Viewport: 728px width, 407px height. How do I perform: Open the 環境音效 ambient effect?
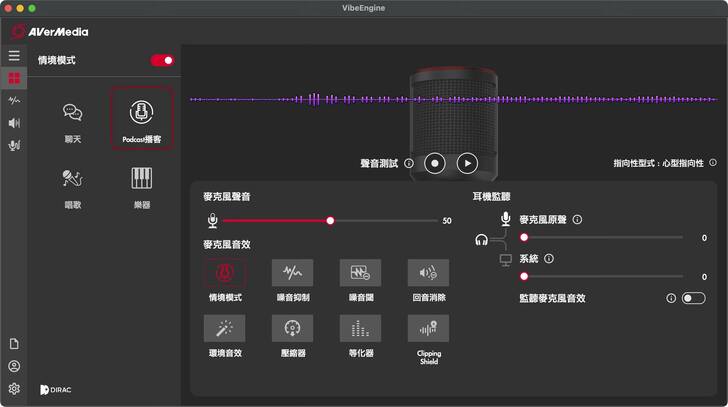coord(224,329)
